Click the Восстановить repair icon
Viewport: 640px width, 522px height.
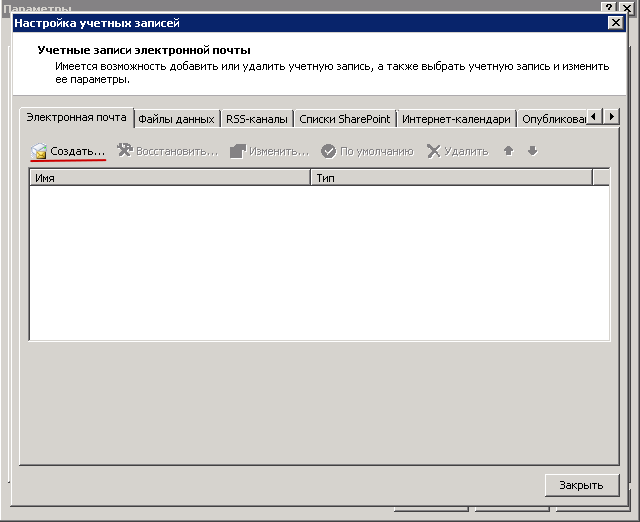[x=125, y=151]
